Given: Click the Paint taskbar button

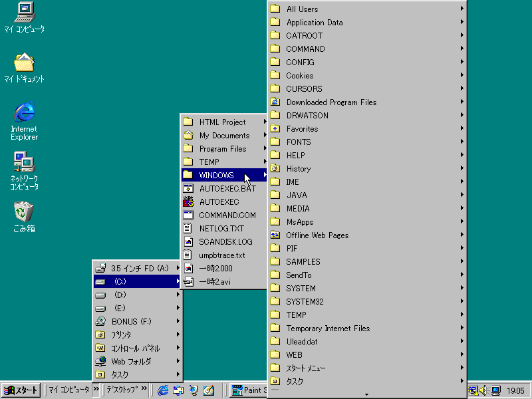Looking at the screenshot, I should pyautogui.click(x=249, y=390).
